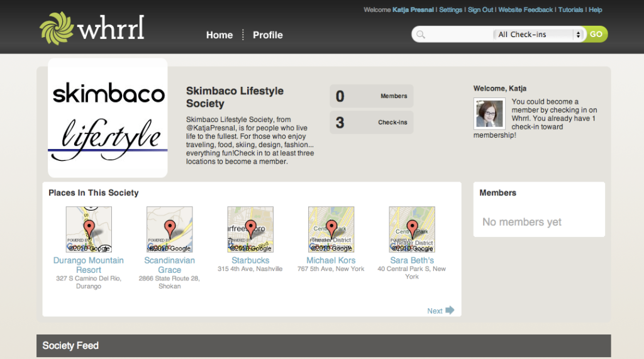Click the Skimbaco Lifestyle society logo
This screenshot has height=359, width=644.
pyautogui.click(x=108, y=118)
